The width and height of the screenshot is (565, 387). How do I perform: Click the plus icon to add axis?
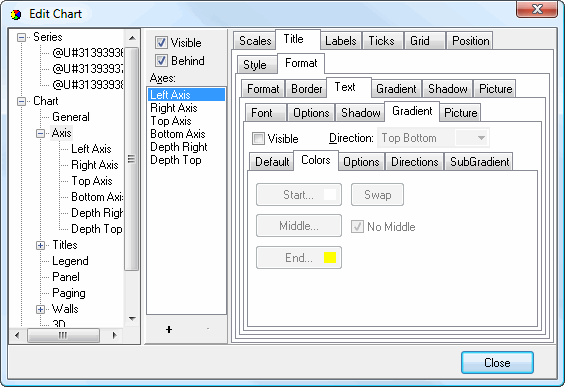click(169, 329)
